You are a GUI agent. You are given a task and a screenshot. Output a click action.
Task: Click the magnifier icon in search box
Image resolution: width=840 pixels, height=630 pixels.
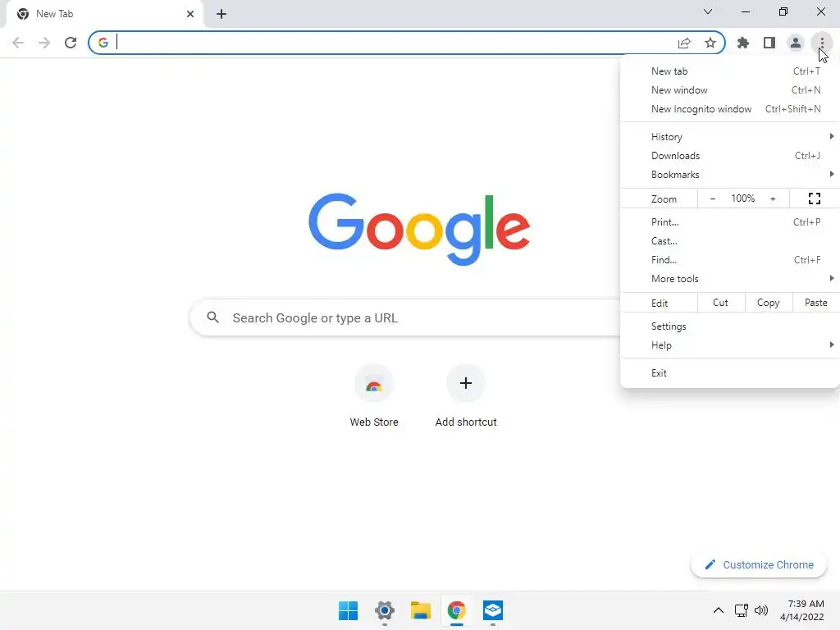click(212, 317)
